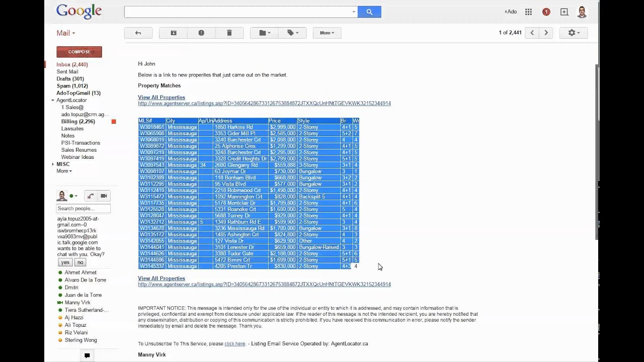Open chat with Riz Velani
The image size is (644, 362).
[x=76, y=333]
